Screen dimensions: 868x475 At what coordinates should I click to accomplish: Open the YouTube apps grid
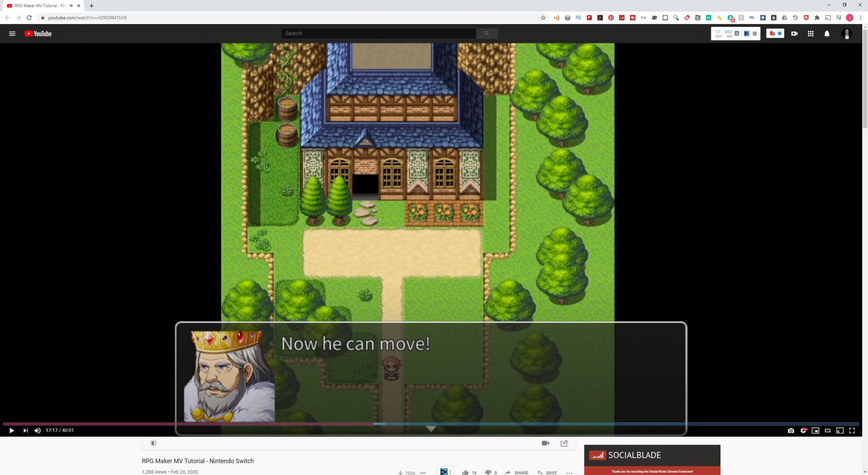click(x=811, y=34)
